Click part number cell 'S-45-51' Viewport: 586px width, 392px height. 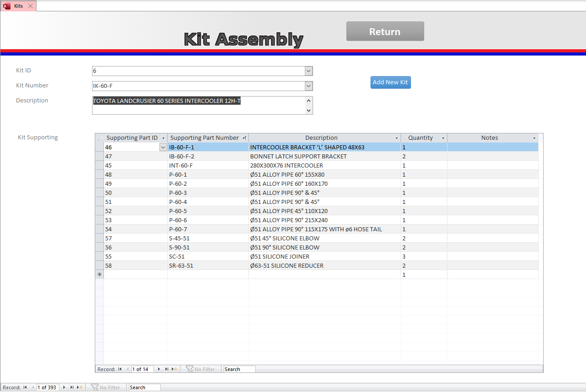208,238
